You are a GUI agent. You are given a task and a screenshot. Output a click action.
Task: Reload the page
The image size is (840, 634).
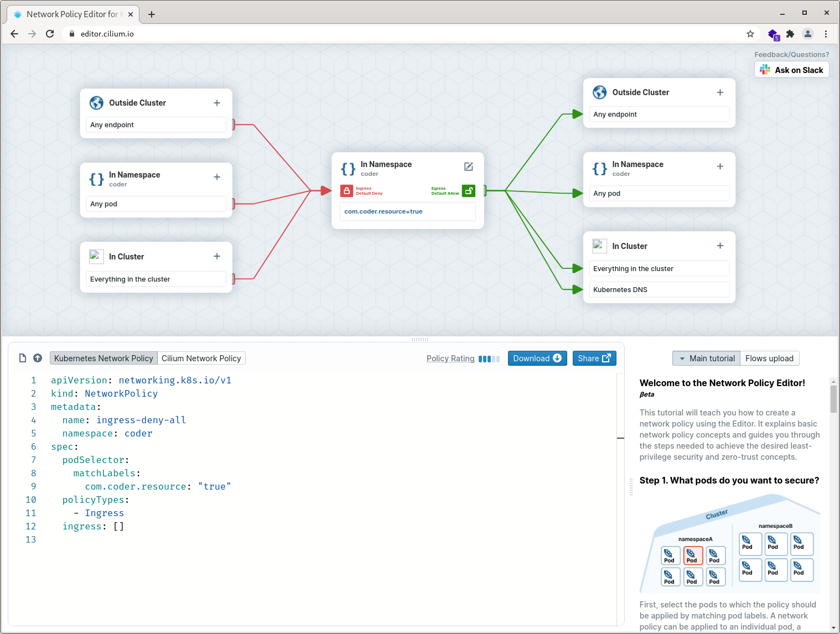[x=50, y=34]
